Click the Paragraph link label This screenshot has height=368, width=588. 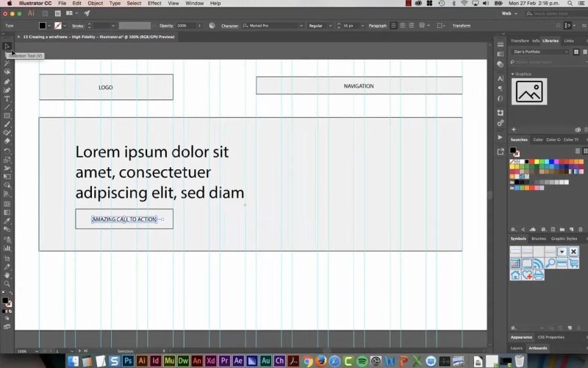[378, 26]
